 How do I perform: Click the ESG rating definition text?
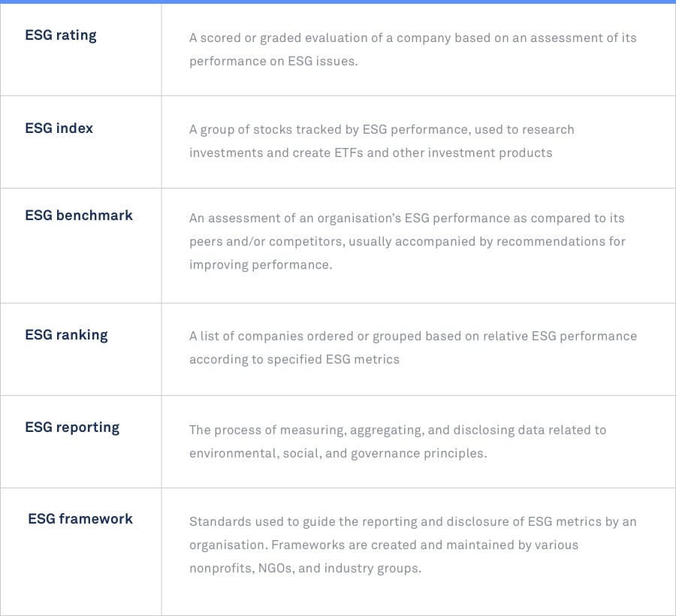pyautogui.click(x=413, y=49)
